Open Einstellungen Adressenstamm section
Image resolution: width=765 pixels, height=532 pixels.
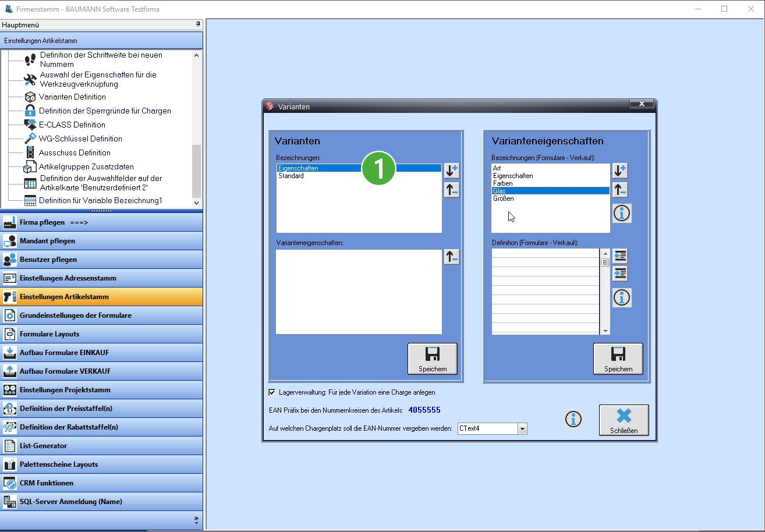102,278
